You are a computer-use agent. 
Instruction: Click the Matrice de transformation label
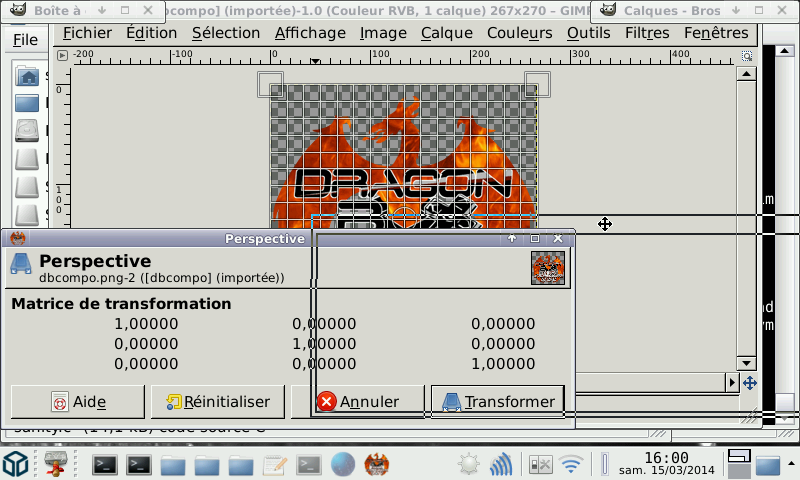(121, 304)
